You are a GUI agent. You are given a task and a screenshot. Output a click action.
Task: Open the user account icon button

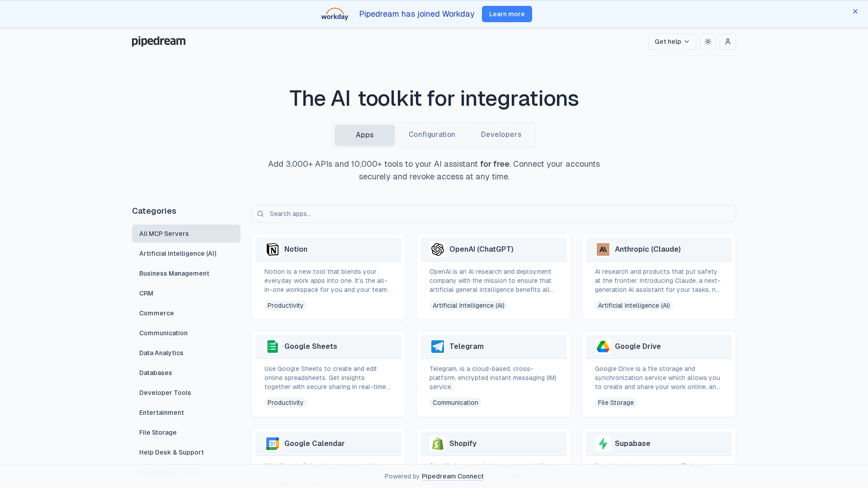click(x=727, y=42)
